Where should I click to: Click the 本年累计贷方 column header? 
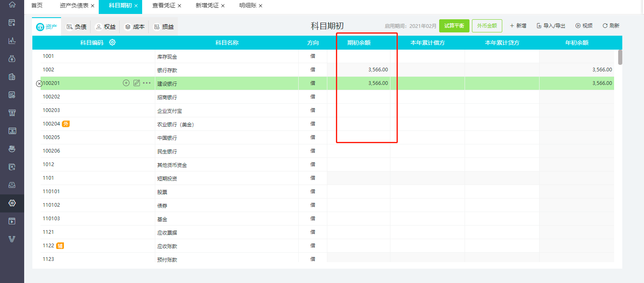pyautogui.click(x=502, y=43)
